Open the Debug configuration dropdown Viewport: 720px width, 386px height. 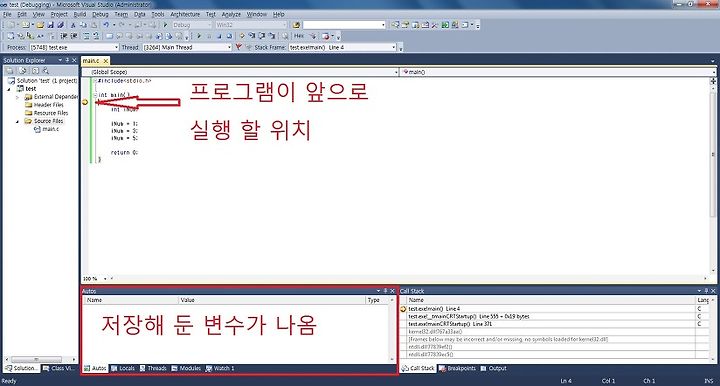pyautogui.click(x=192, y=25)
